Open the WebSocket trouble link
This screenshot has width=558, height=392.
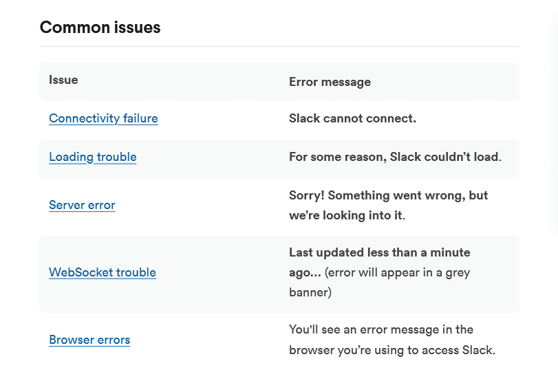coord(103,272)
